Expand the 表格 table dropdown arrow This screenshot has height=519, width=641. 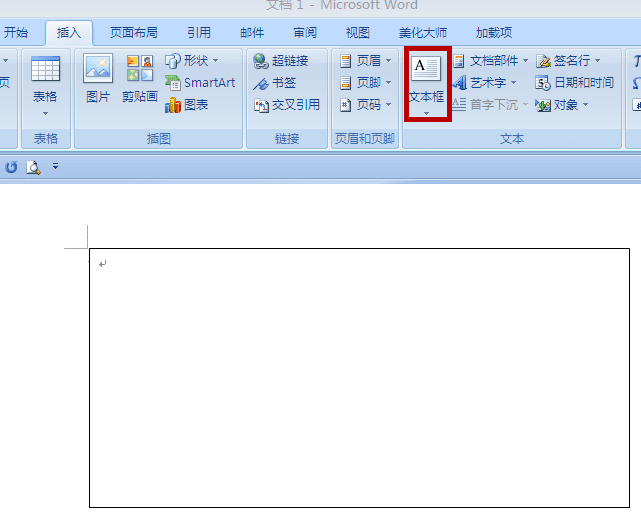pyautogui.click(x=45, y=113)
